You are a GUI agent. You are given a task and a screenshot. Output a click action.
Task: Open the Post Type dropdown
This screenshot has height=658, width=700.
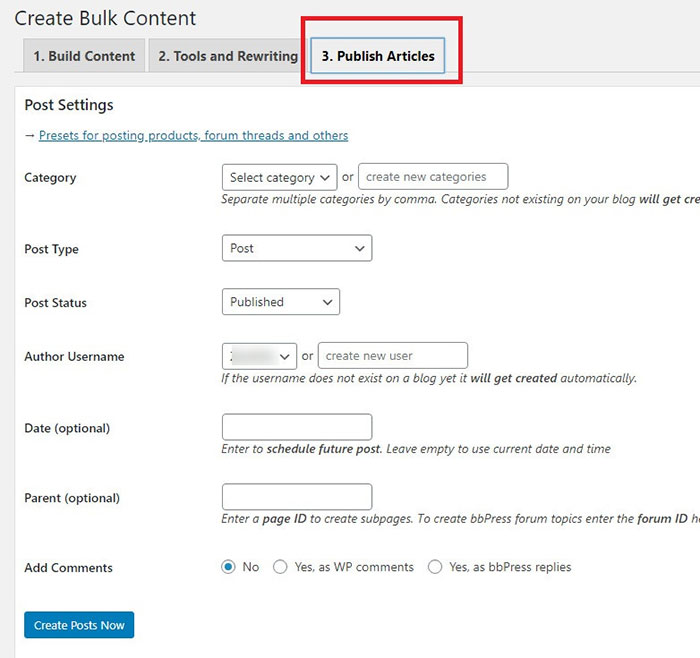point(296,248)
